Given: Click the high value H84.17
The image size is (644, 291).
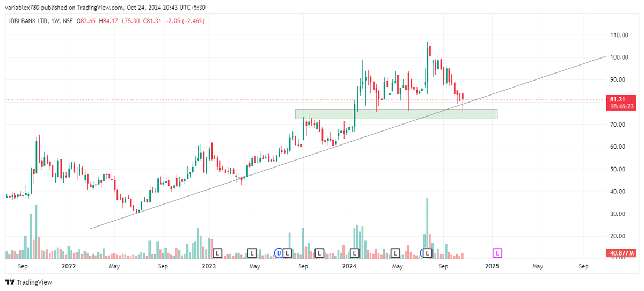Looking at the screenshot, I should coord(109,21).
